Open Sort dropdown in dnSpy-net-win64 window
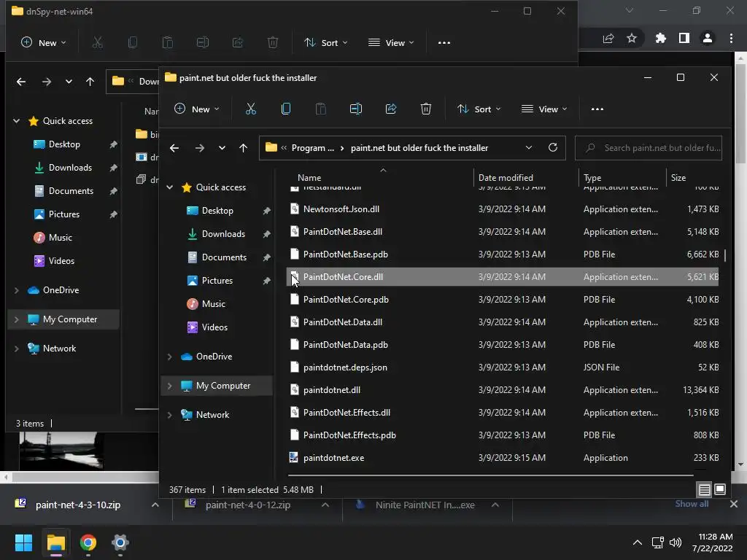This screenshot has height=560, width=747. tap(326, 43)
